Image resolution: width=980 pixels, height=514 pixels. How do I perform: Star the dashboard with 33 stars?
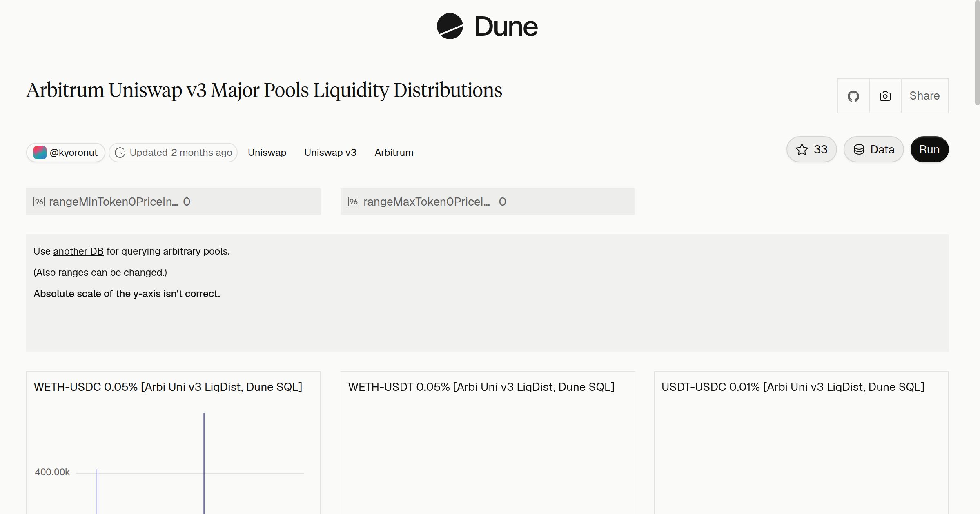pos(812,149)
